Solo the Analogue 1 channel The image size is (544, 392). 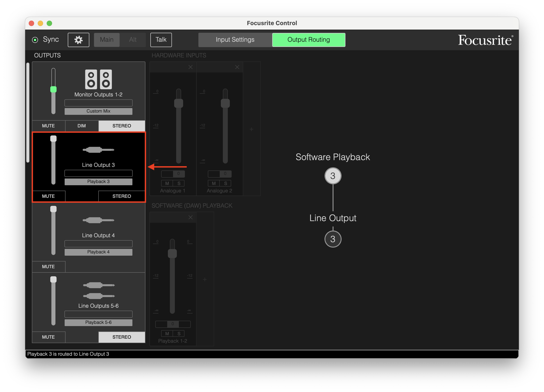tap(179, 183)
